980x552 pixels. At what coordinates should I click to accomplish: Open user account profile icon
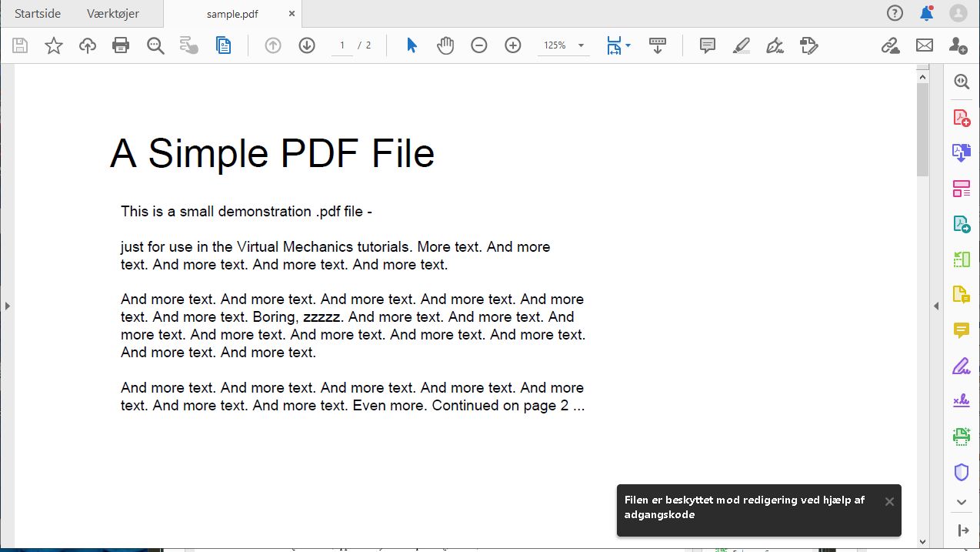[x=958, y=13]
